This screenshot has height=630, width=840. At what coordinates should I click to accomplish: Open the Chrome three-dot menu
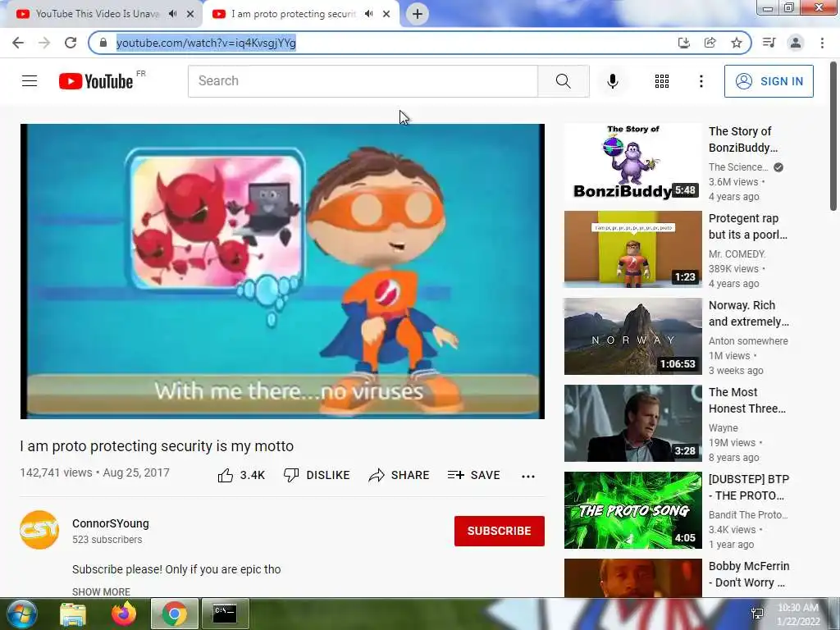pyautogui.click(x=822, y=43)
